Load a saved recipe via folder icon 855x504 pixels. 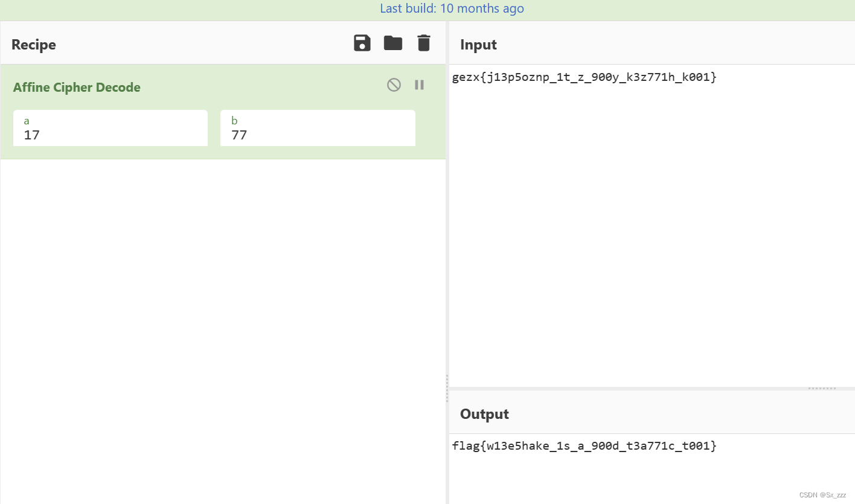[x=392, y=43]
